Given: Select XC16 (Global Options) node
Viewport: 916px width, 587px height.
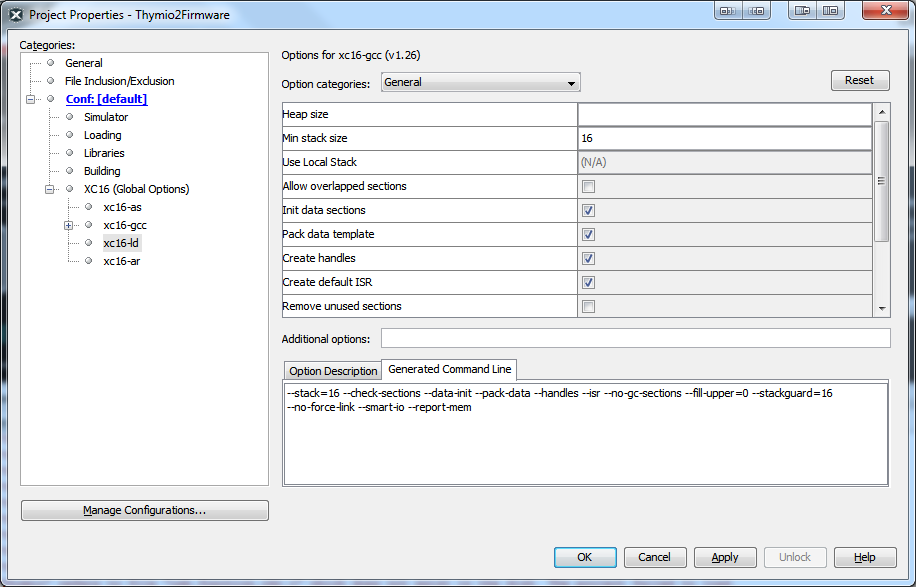Looking at the screenshot, I should tap(136, 189).
